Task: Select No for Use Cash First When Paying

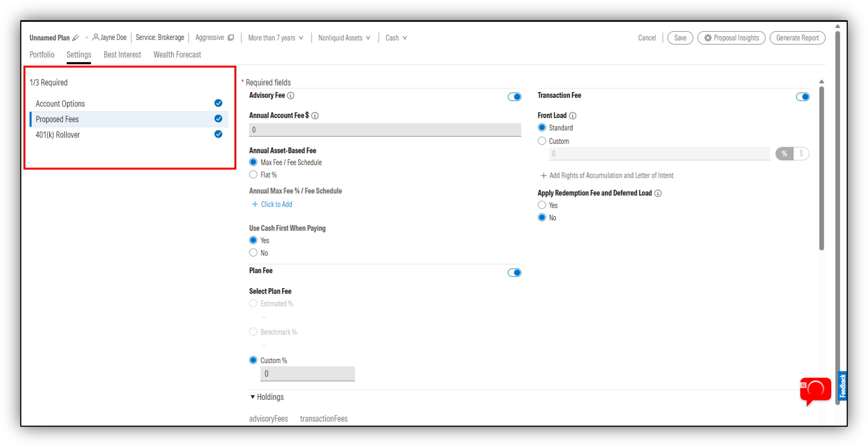Action: point(253,253)
